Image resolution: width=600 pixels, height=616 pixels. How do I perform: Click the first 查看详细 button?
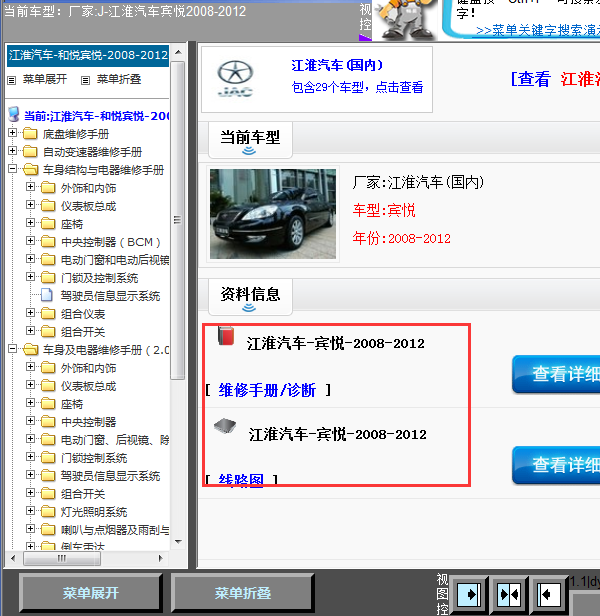[x=556, y=374]
